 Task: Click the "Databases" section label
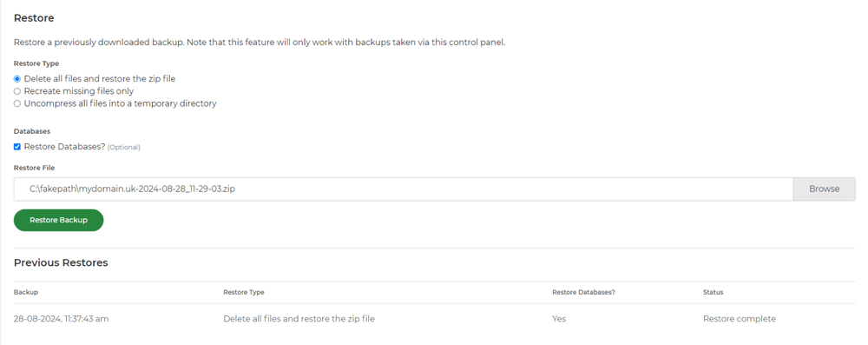tap(32, 131)
